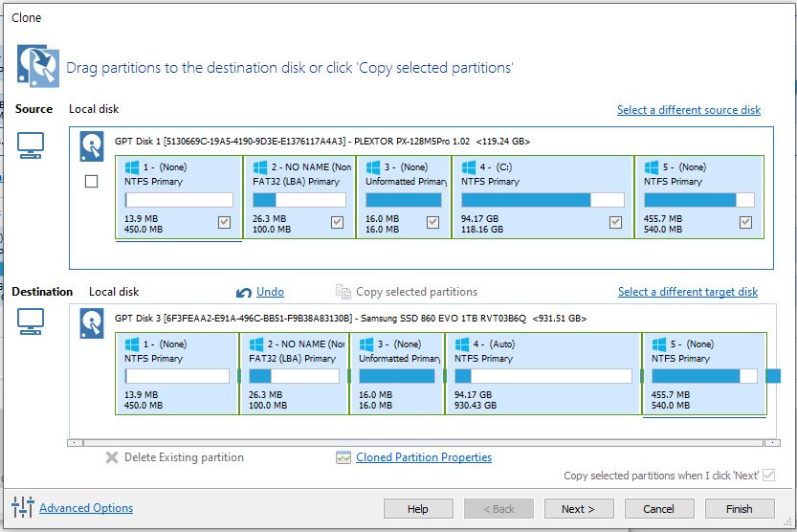Click the Cancel button

[x=658, y=509]
